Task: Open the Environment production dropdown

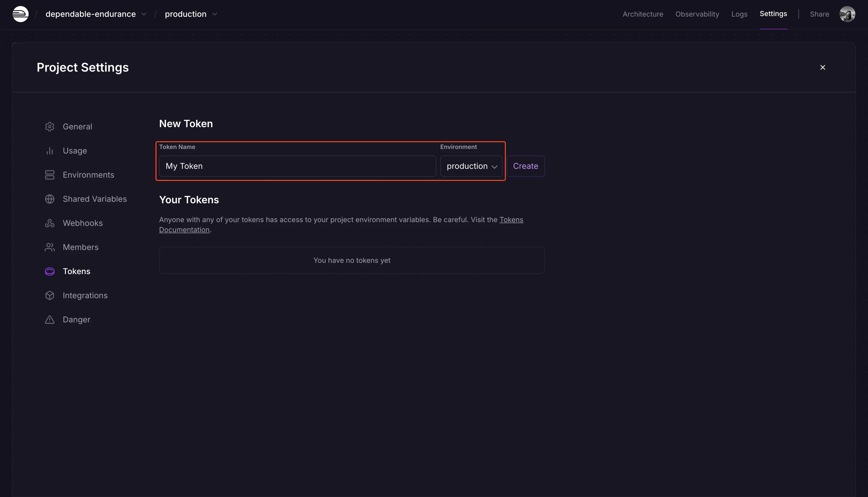Action: point(471,166)
